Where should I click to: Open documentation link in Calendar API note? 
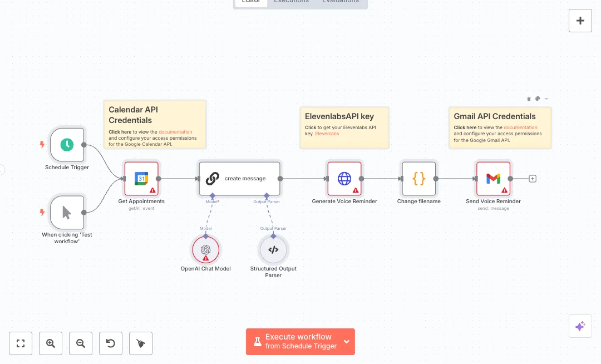175,132
